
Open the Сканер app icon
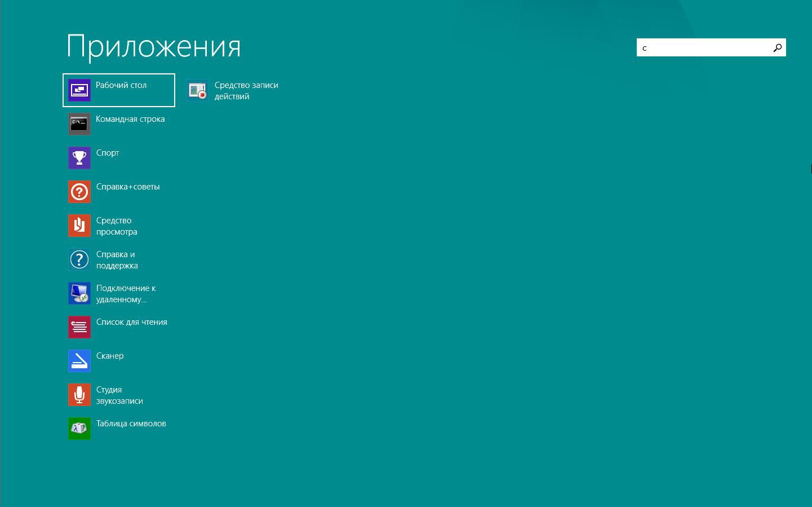(79, 361)
